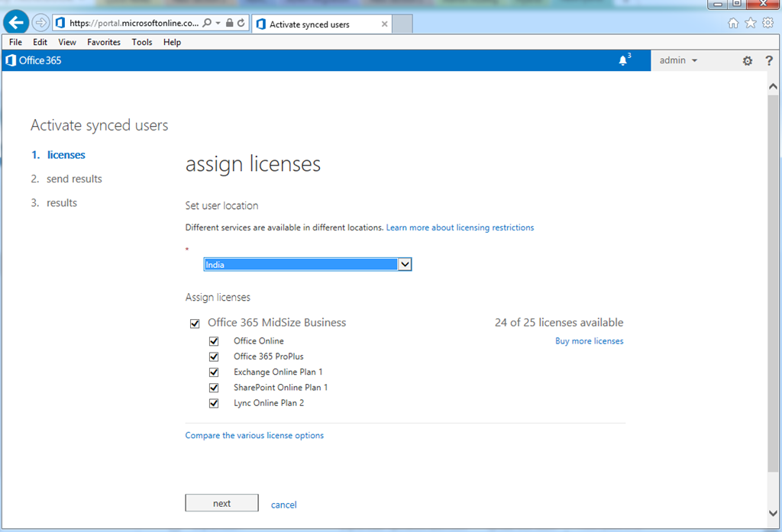Uncheck Exchange Online Plan 1 checkbox

pos(214,372)
